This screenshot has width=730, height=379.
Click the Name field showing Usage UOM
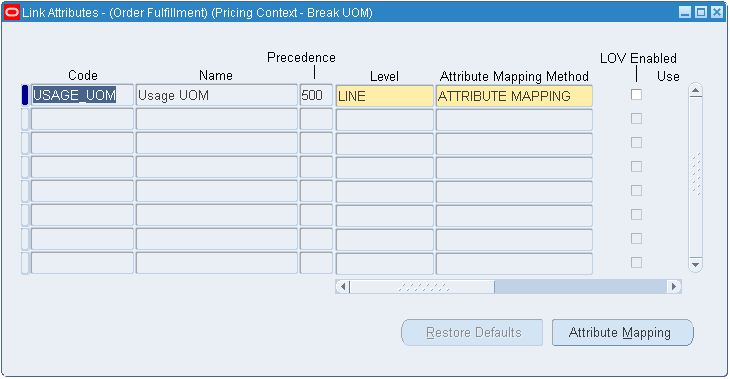pyautogui.click(x=216, y=95)
